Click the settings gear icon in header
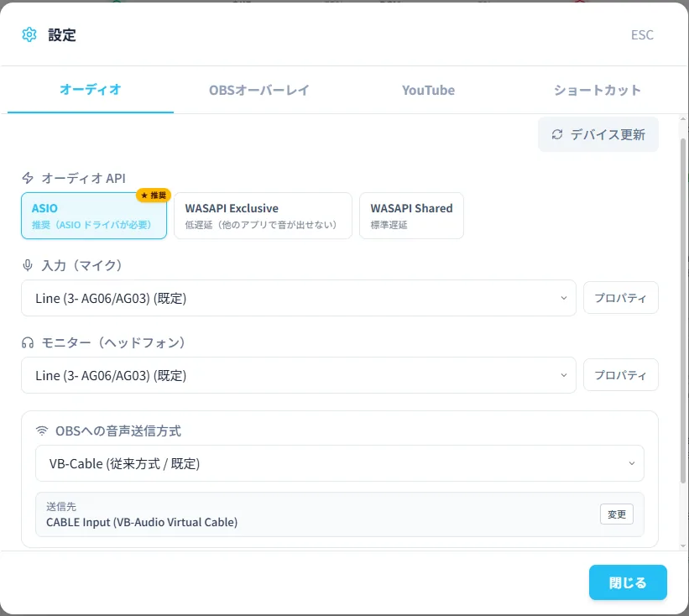Image resolution: width=689 pixels, height=616 pixels. tap(29, 34)
